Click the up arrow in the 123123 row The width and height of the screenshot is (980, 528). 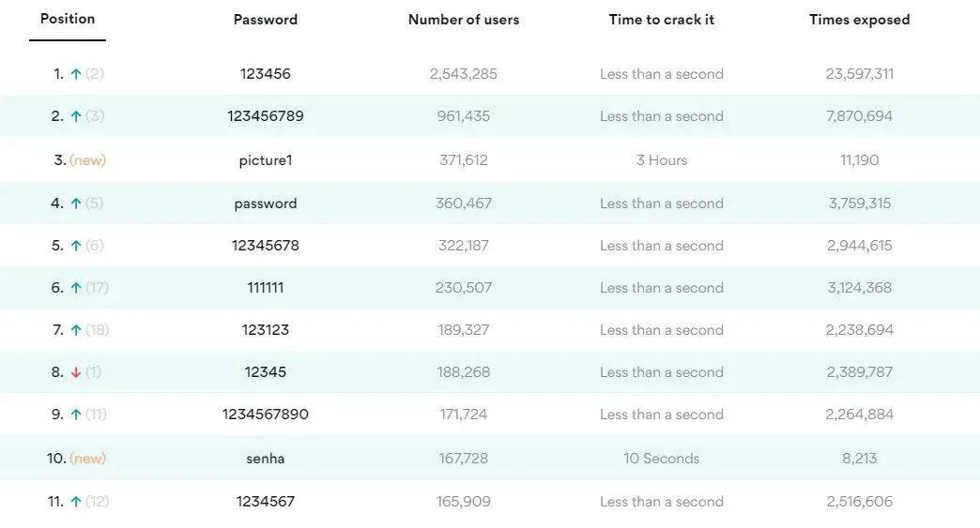point(76,330)
